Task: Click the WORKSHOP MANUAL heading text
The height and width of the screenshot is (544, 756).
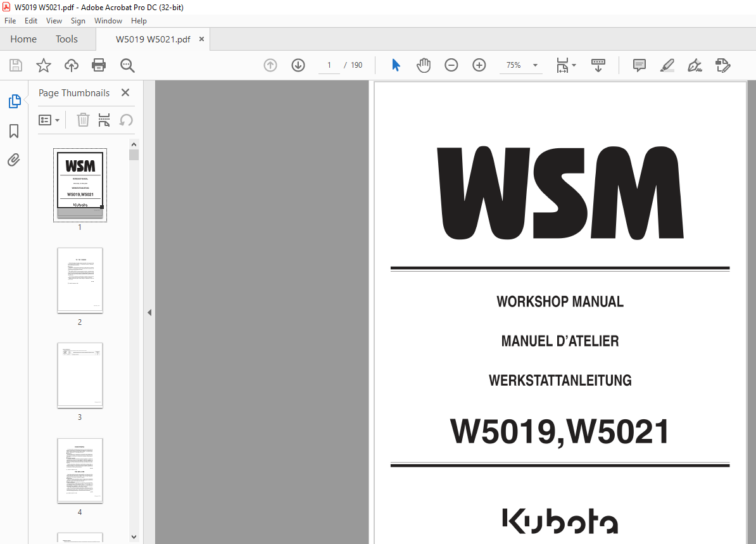Action: tap(560, 302)
